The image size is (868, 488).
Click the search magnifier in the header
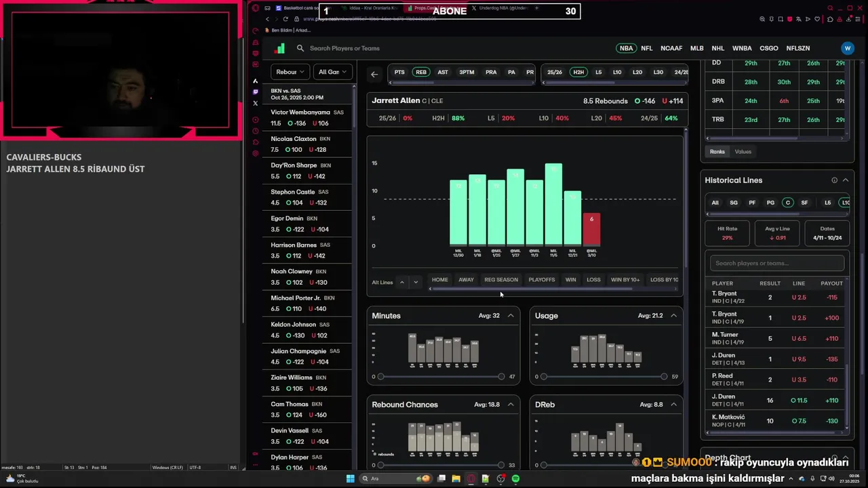coord(300,48)
